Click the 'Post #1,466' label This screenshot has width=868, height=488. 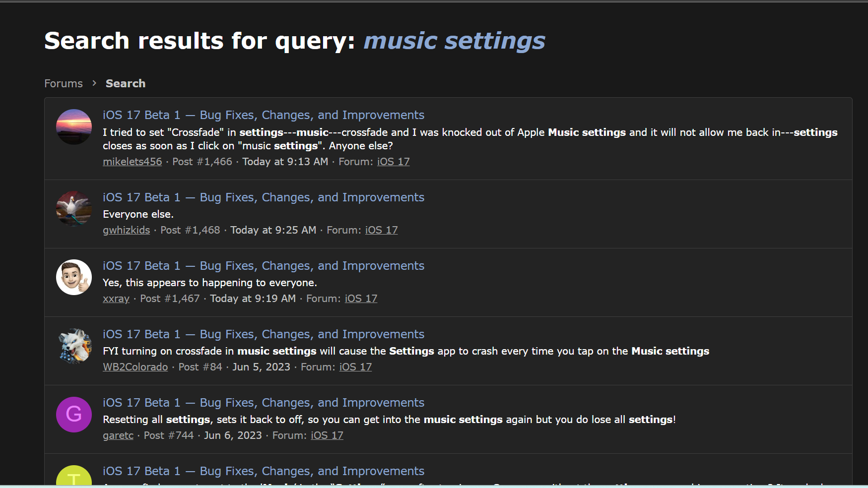[202, 162]
